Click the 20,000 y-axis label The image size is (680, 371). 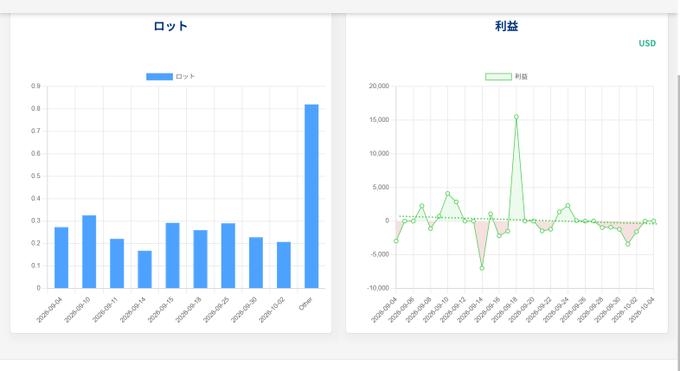pyautogui.click(x=379, y=86)
